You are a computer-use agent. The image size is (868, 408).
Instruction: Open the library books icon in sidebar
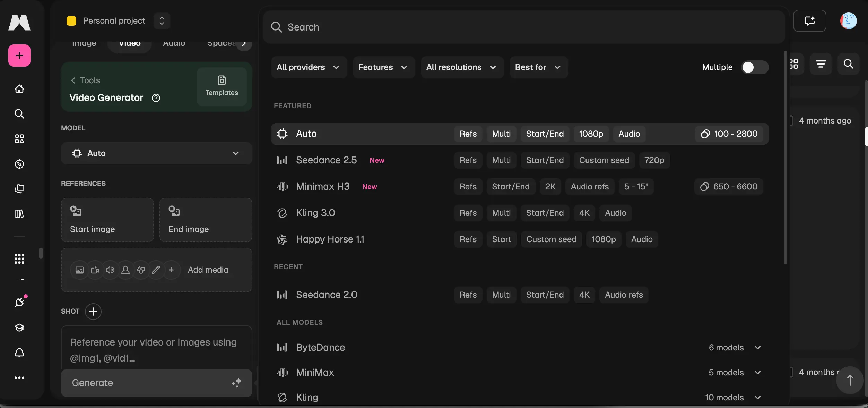point(19,214)
